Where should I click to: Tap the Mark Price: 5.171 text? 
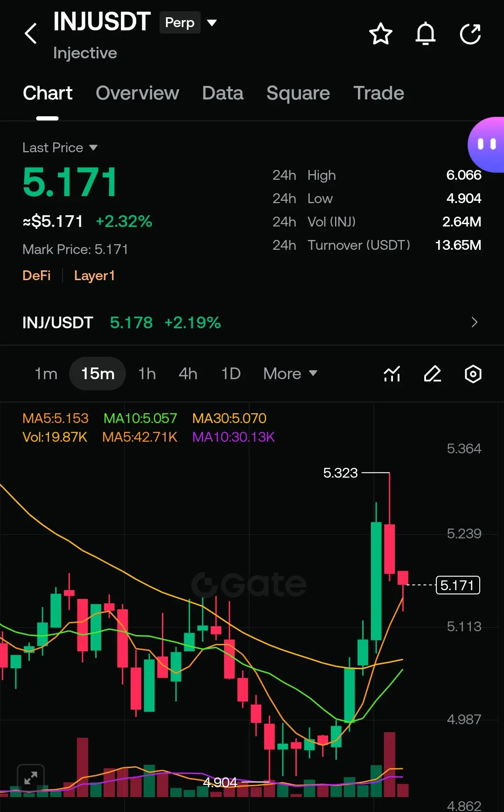(75, 249)
